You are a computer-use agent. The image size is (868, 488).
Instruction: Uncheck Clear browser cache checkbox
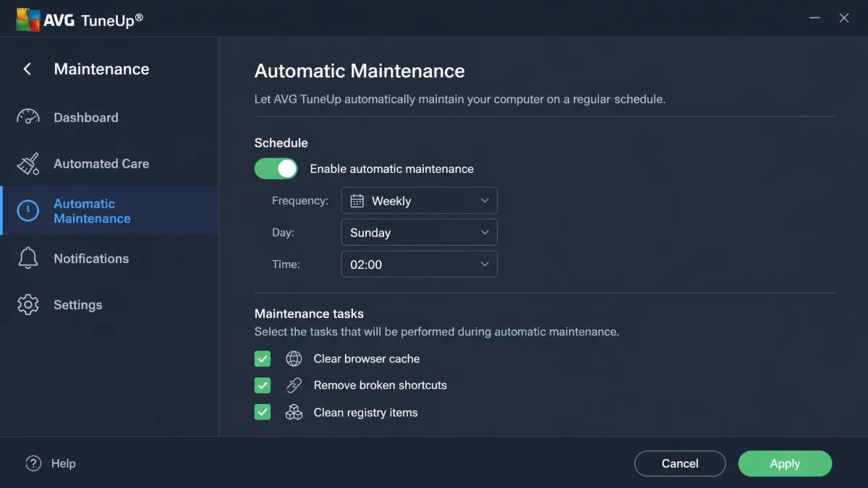click(x=263, y=359)
